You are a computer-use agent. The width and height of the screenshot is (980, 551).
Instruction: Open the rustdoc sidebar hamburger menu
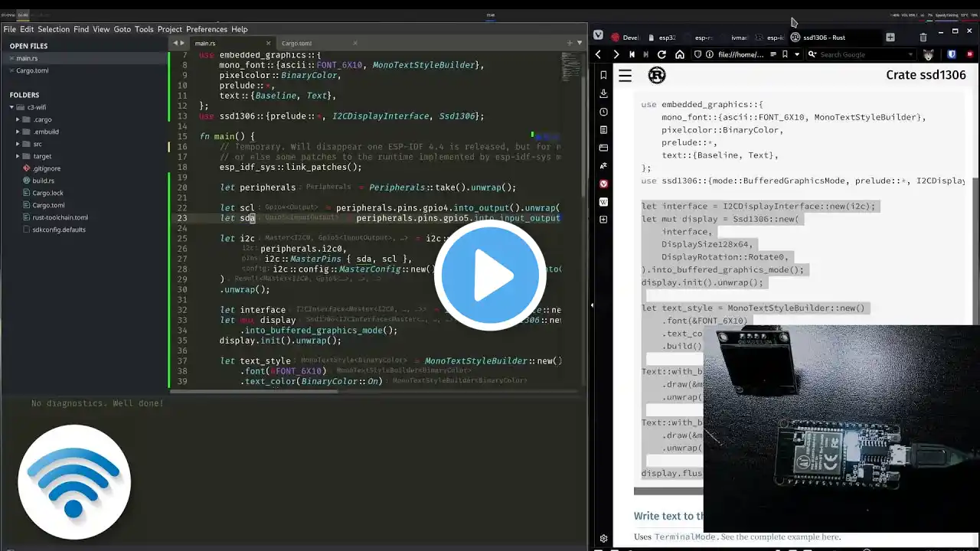(626, 75)
